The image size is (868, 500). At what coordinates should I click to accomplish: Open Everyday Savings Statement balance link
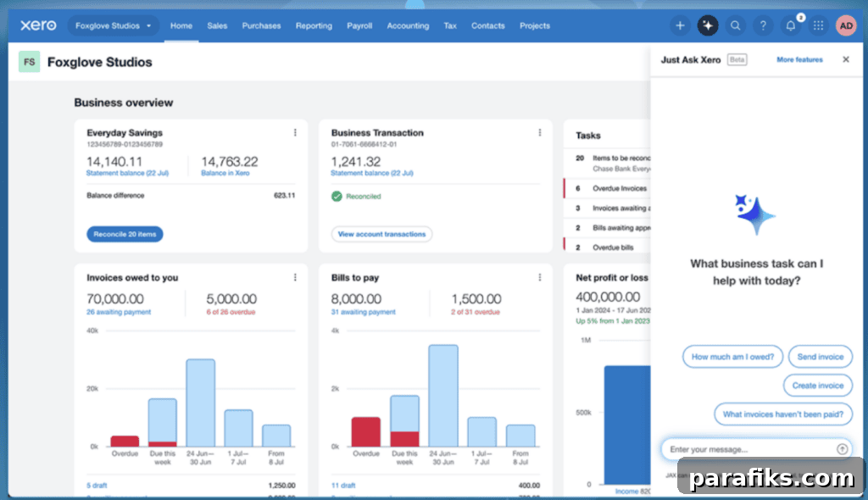[127, 173]
